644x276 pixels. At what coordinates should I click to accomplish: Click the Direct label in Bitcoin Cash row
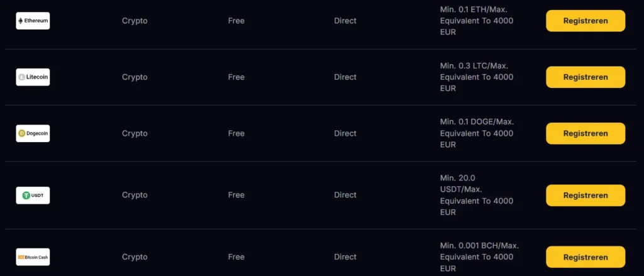tap(345, 257)
